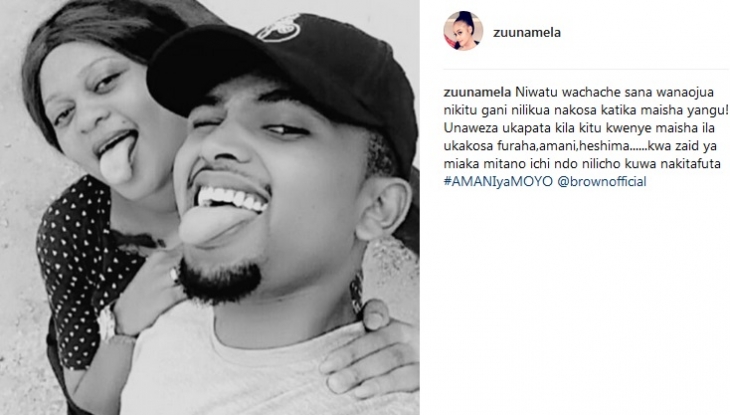Open the zuunamela username beside the avatar

[527, 33]
